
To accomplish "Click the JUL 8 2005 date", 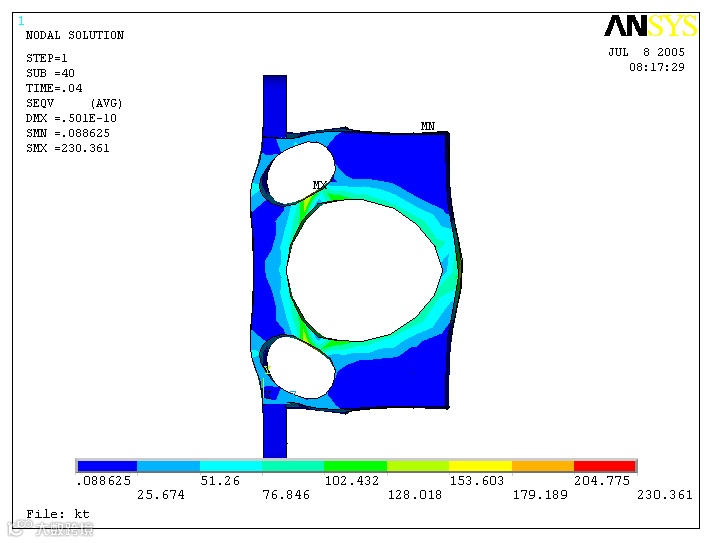I will [x=646, y=52].
